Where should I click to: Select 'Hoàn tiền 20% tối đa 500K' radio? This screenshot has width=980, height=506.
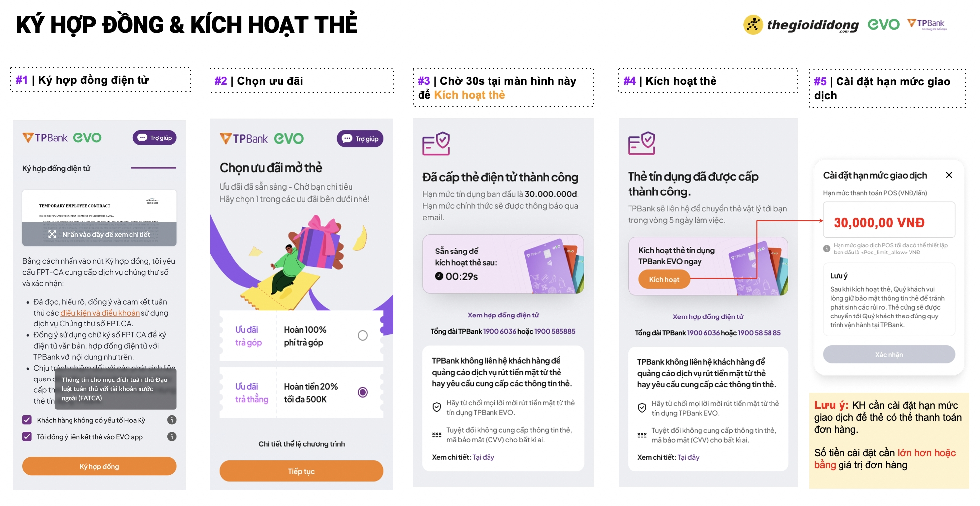click(363, 392)
